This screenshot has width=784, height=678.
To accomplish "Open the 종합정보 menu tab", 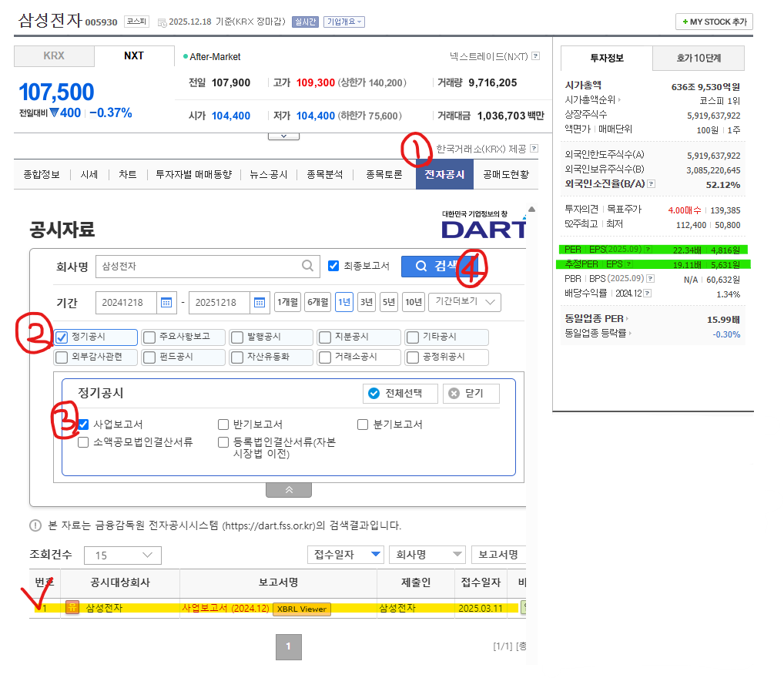I will pyautogui.click(x=42, y=175).
